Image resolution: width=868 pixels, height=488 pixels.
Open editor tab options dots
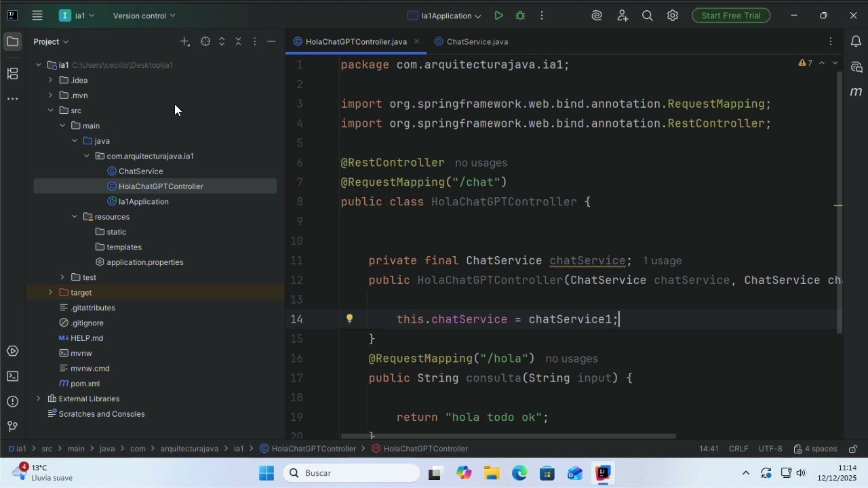click(x=831, y=42)
